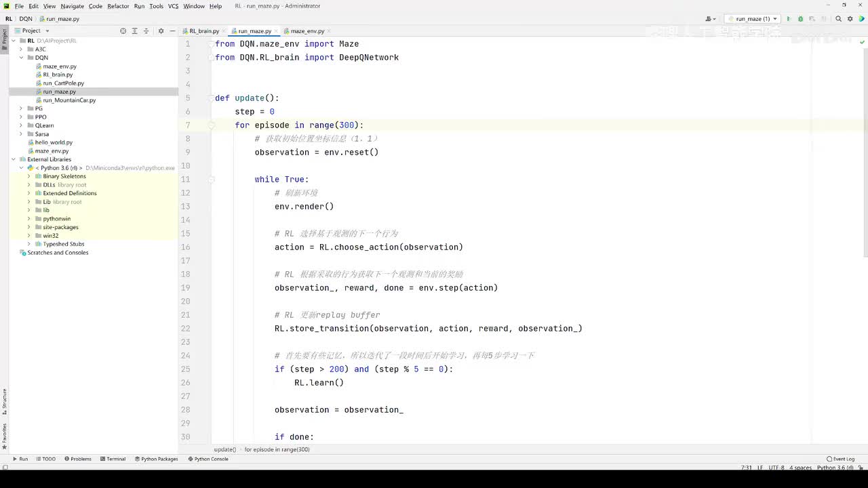Open the Navigate menu
Image resolution: width=868 pixels, height=488 pixels.
[73, 6]
